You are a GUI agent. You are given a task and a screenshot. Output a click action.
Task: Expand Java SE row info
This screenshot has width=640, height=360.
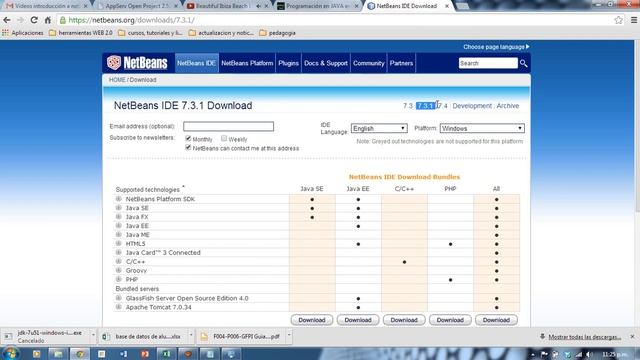118,208
